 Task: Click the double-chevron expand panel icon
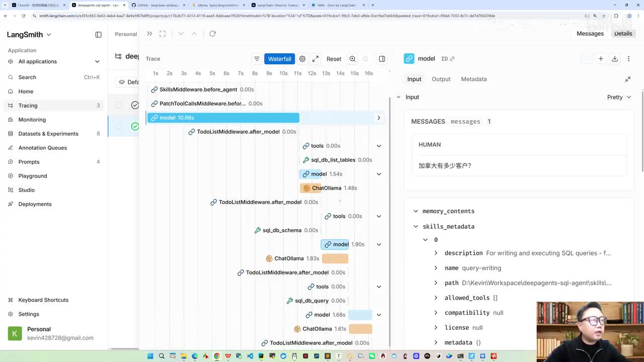(149, 34)
